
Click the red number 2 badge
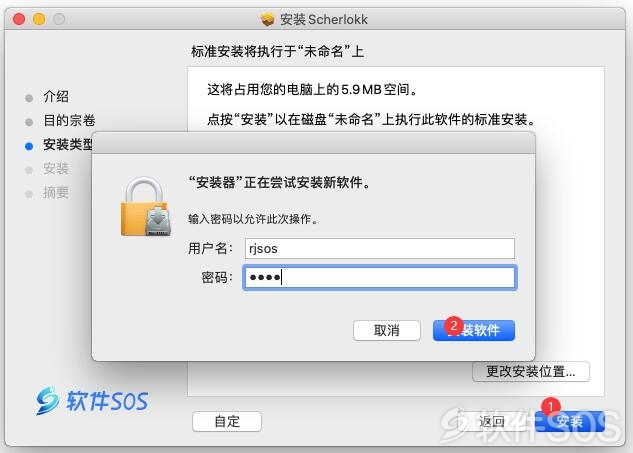tap(454, 325)
